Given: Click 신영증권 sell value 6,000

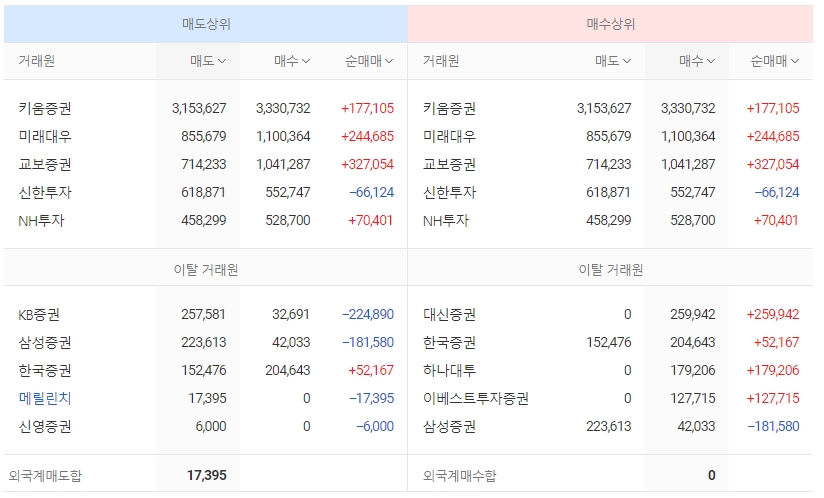Looking at the screenshot, I should click(211, 426).
